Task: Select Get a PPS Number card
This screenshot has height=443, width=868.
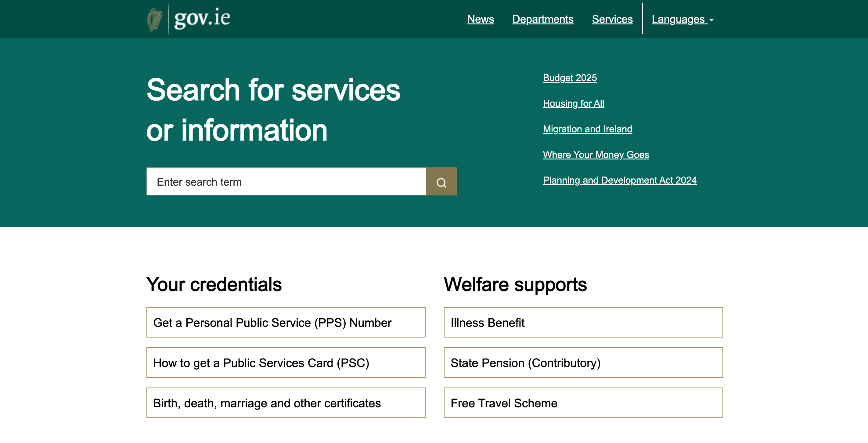Action: point(286,322)
